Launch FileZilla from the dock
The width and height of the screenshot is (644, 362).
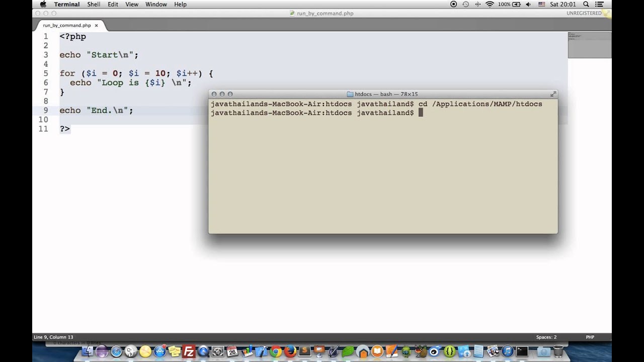click(x=188, y=351)
